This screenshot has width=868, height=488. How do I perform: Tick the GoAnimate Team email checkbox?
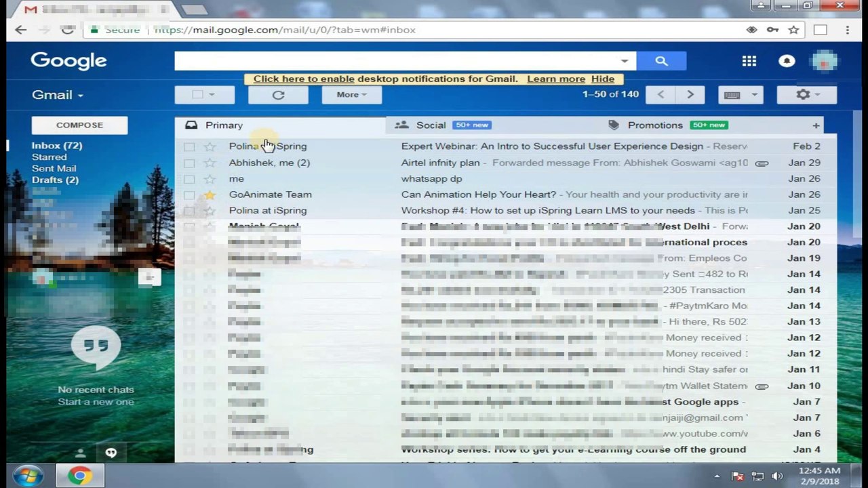[189, 195]
